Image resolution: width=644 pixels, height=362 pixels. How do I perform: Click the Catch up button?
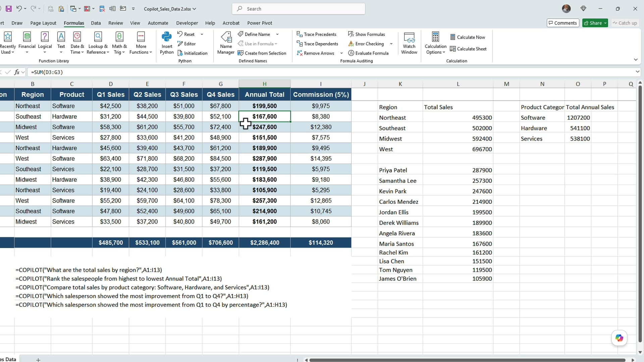pos(625,23)
